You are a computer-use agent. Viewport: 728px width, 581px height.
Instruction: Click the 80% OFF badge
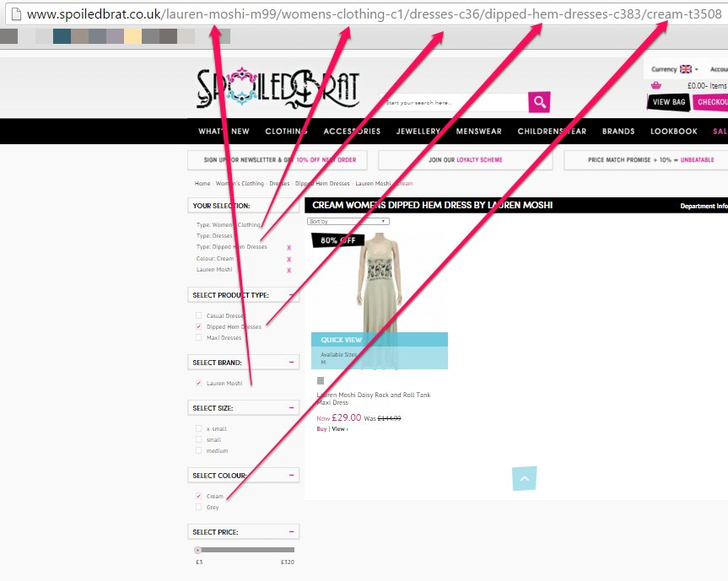337,240
